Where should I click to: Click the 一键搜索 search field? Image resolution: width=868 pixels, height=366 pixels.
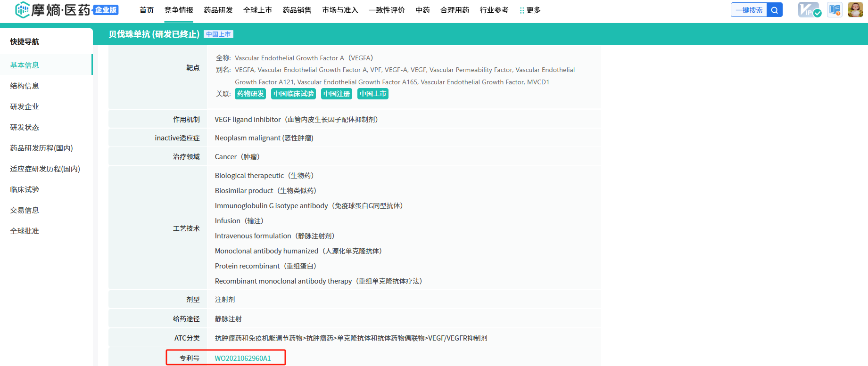[x=749, y=10]
